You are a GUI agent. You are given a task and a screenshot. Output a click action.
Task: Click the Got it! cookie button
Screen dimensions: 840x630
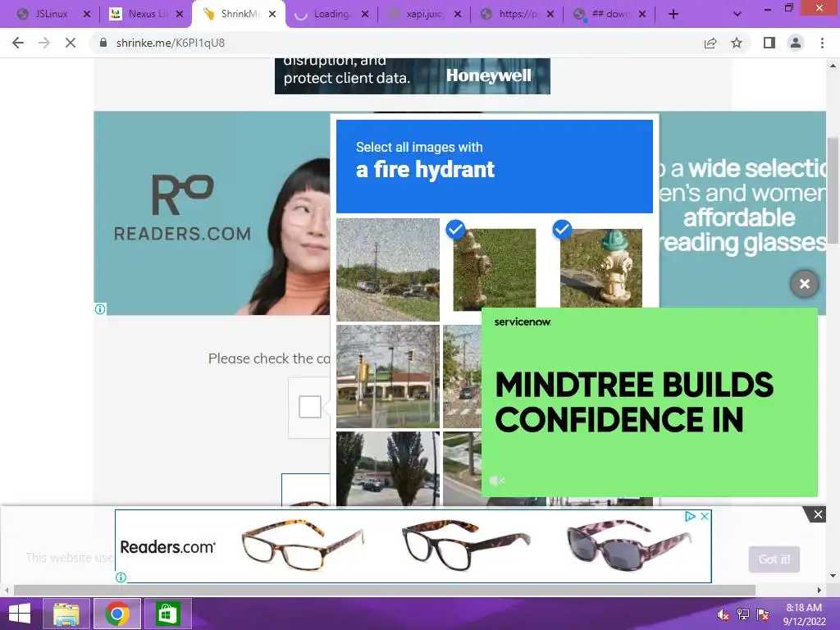(x=774, y=559)
